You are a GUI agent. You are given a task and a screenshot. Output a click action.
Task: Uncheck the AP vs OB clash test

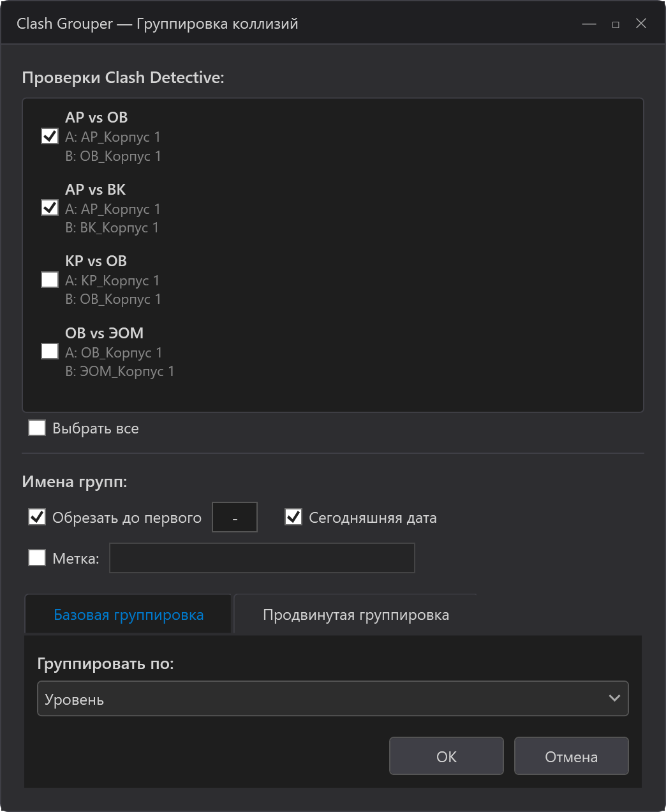50,136
